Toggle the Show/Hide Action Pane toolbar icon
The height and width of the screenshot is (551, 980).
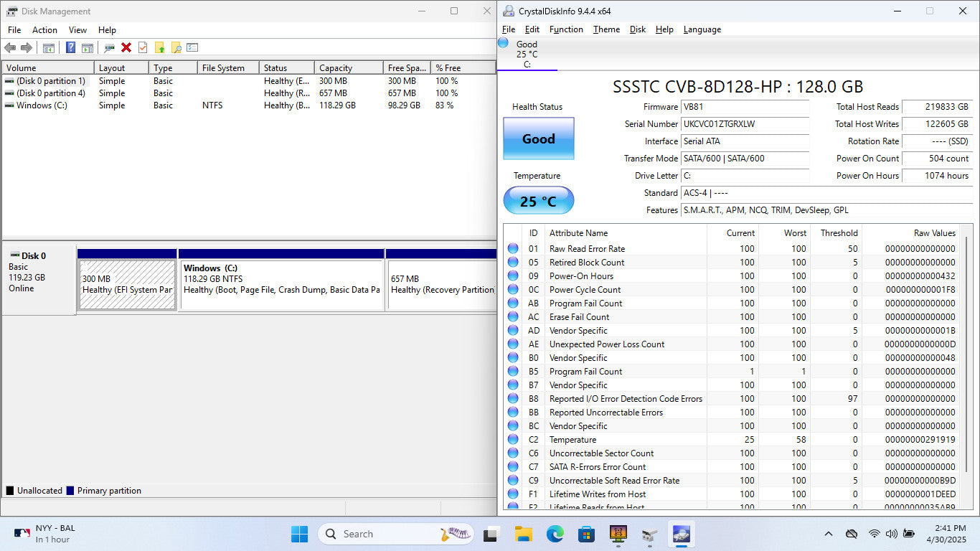pyautogui.click(x=88, y=47)
